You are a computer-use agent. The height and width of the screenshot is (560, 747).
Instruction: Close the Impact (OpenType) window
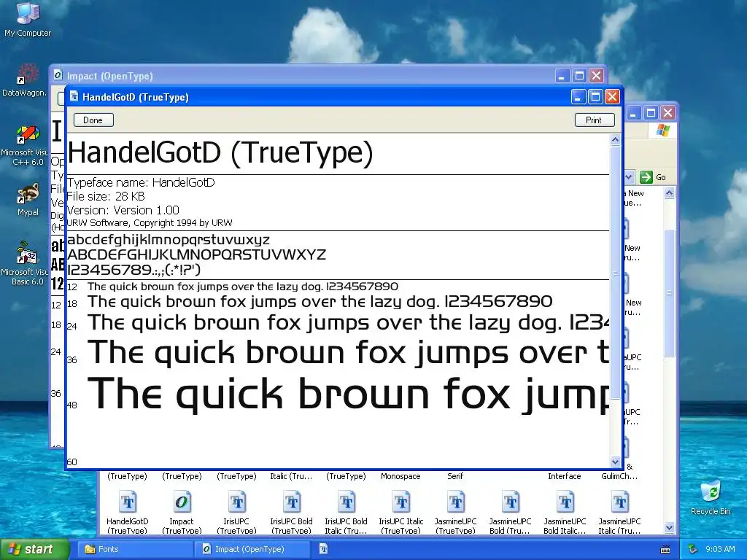point(596,76)
